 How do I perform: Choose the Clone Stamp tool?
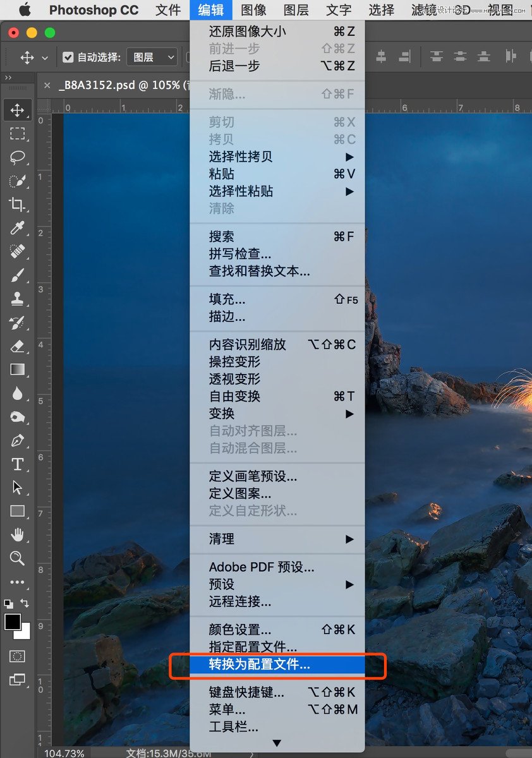17,298
